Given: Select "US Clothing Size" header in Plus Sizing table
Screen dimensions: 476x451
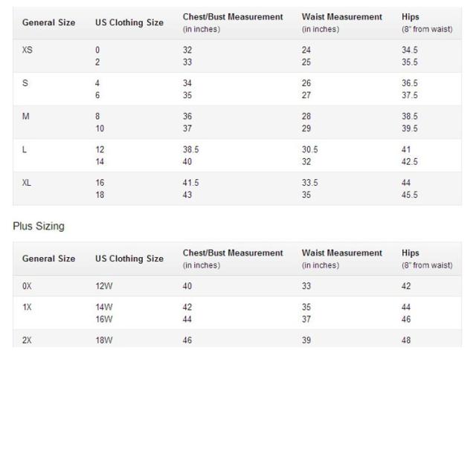Looking at the screenshot, I should 129,259.
